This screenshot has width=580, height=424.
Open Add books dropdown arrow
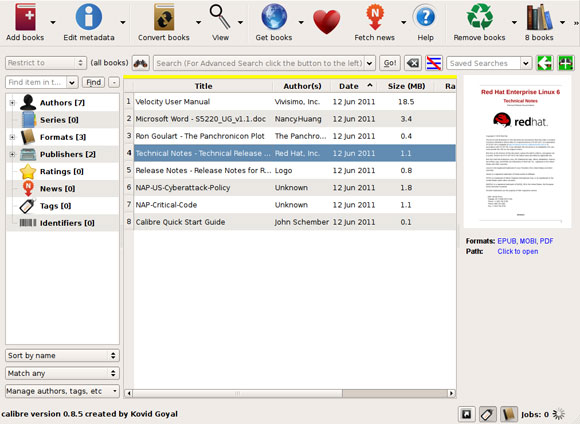(53, 22)
